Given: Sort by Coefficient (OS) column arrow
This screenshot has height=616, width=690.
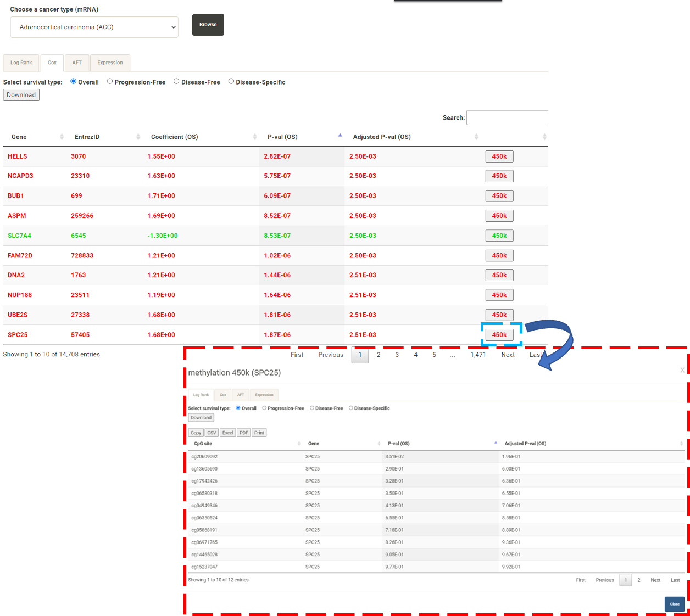Looking at the screenshot, I should coord(254,137).
